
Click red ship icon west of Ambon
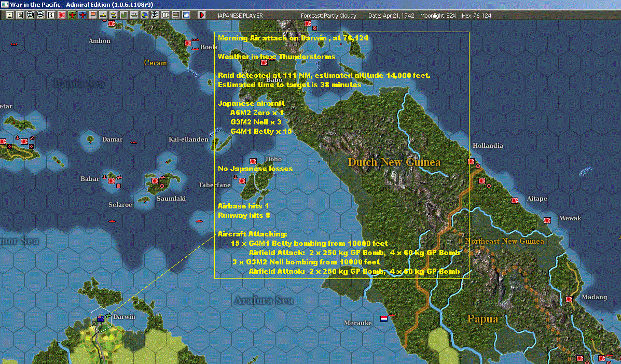point(14,44)
